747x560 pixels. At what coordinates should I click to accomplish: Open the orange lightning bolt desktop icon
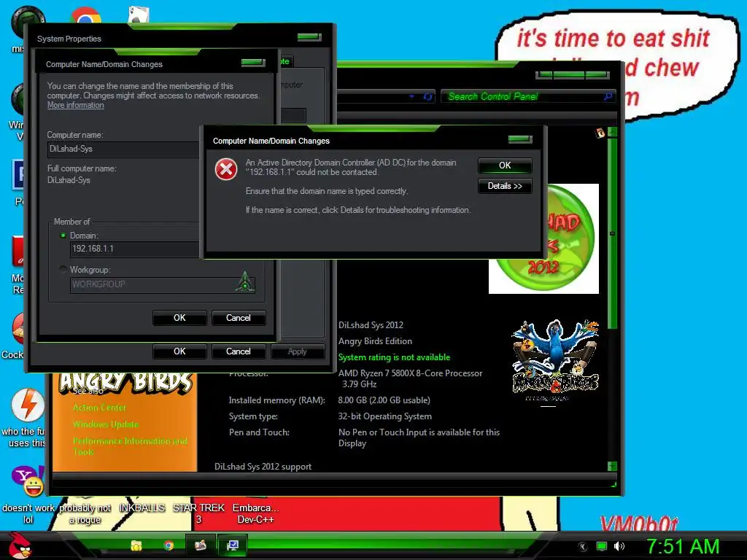coord(28,405)
